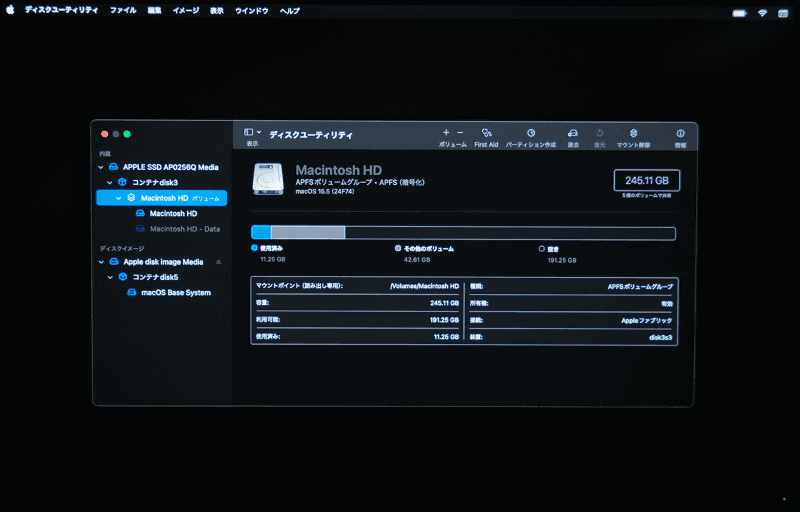800x512 pixels.
Task: Eject the Apple disk image Media
Action: point(218,262)
